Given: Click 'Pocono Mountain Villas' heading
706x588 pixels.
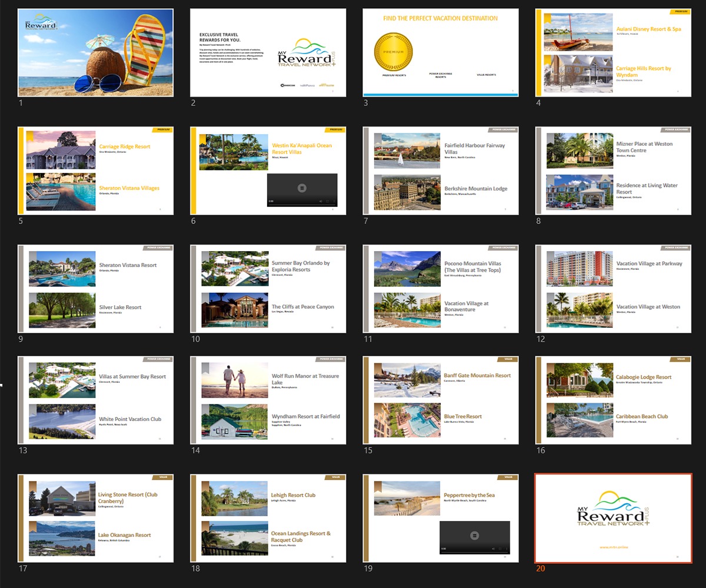Looking at the screenshot, I should [472, 263].
